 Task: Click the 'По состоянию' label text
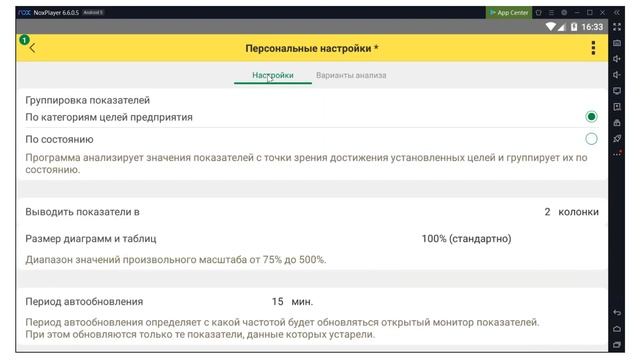tap(59, 139)
